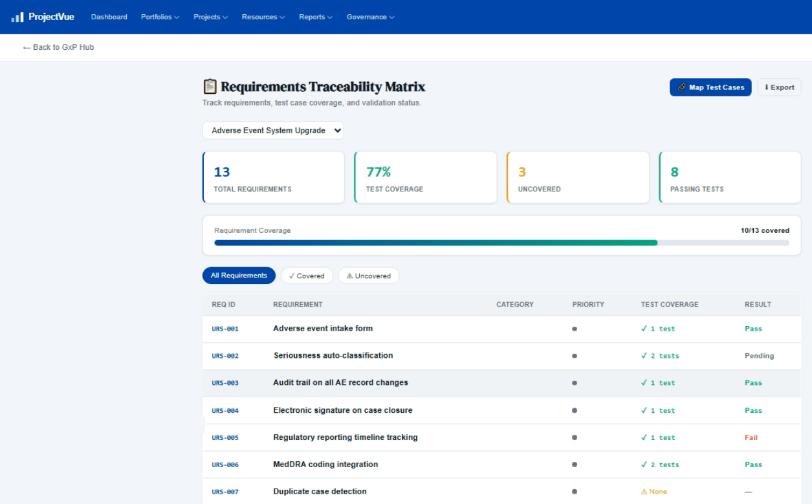812x504 pixels.
Task: Open requirement URS-004 link
Action: pyautogui.click(x=225, y=410)
